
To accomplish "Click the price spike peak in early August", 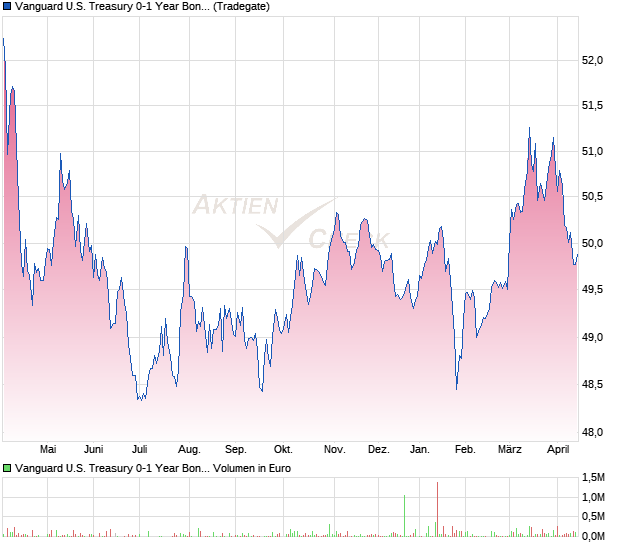I will 185,247.
